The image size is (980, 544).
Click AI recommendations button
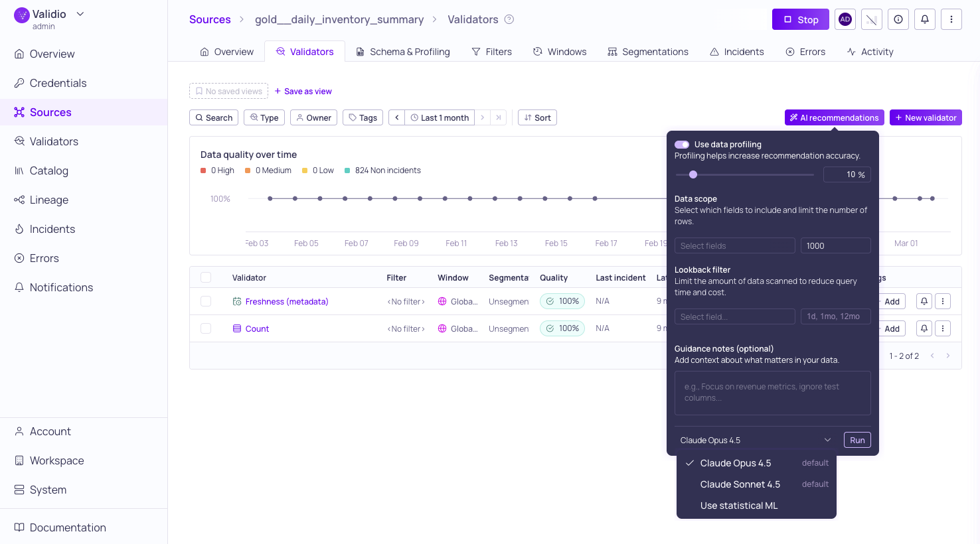pyautogui.click(x=834, y=117)
